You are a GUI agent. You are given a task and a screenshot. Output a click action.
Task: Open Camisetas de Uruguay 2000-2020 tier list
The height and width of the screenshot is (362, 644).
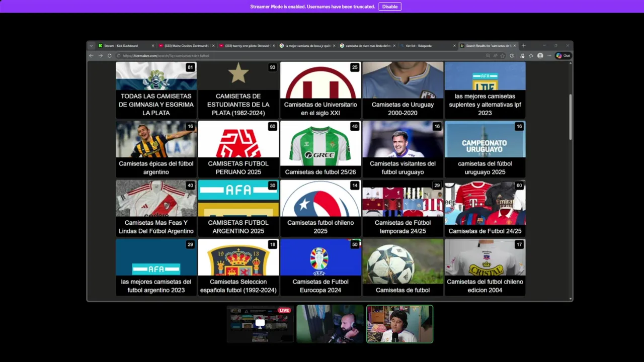tap(403, 90)
